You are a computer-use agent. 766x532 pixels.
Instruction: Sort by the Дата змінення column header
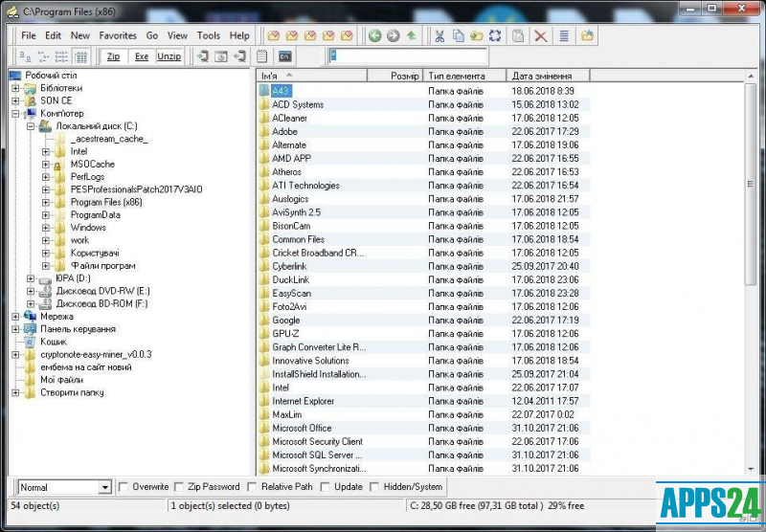[x=548, y=76]
